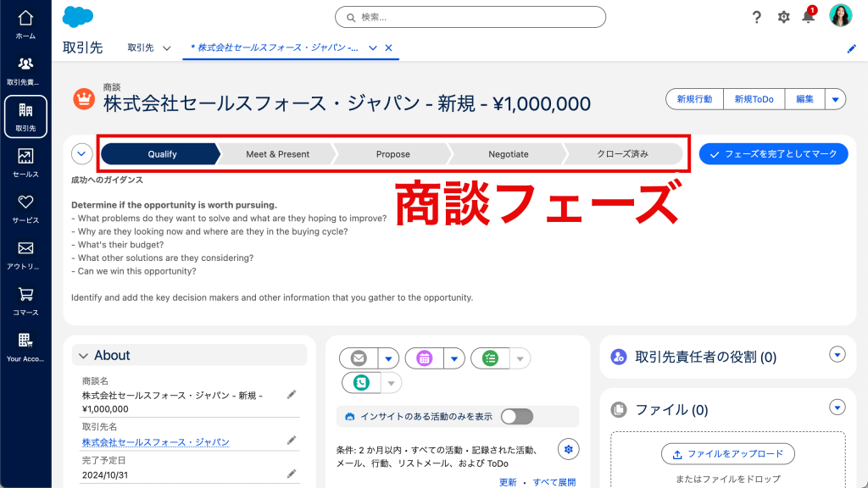Select the Negotiate stage
Viewport: 868px width, 488px height.
pos(509,154)
